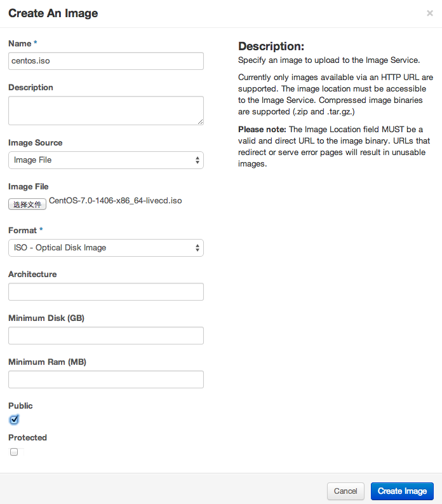Click the Format dropdown arrows

pyautogui.click(x=198, y=248)
